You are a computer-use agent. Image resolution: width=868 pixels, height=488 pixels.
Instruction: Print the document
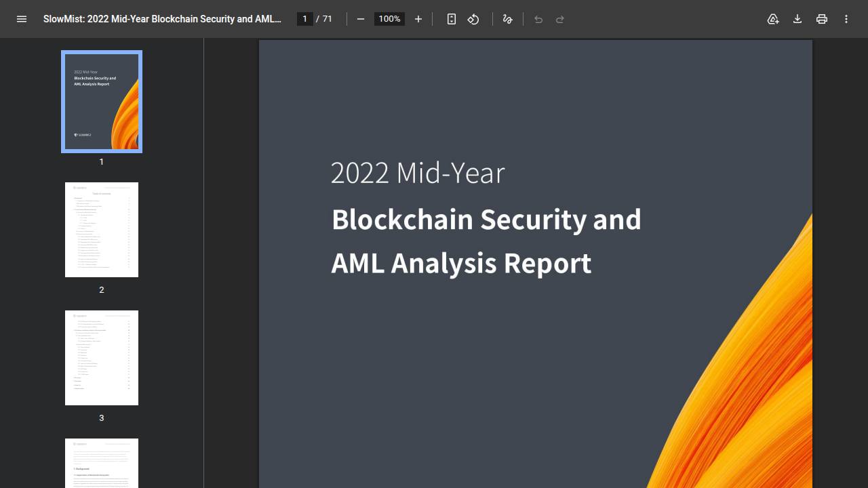point(822,19)
